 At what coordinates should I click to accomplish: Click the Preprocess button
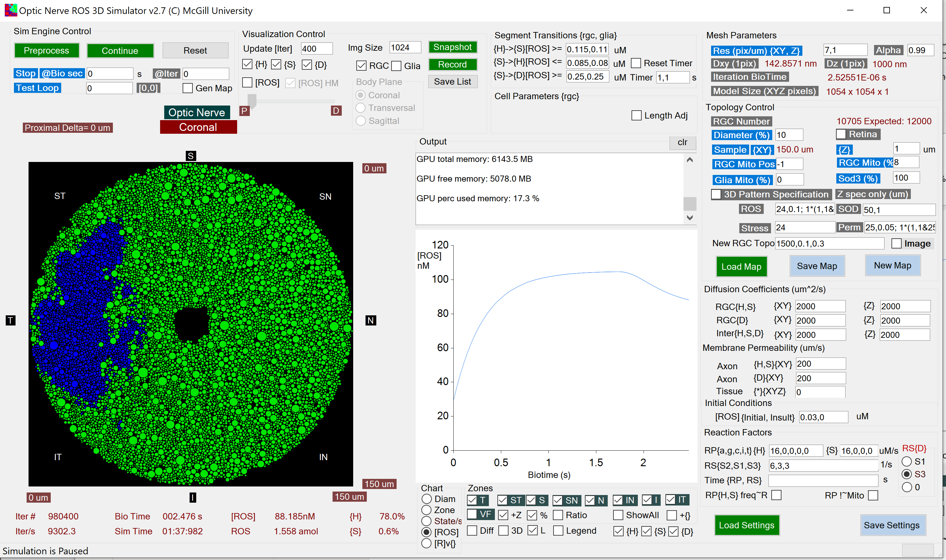click(x=46, y=50)
